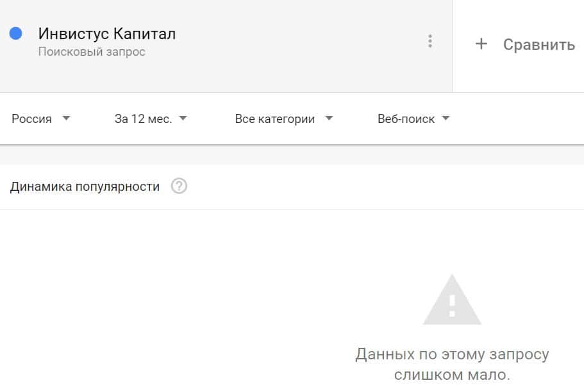Open the За 12 мес. time range dropdown
This screenshot has height=392, width=584.
click(143, 118)
